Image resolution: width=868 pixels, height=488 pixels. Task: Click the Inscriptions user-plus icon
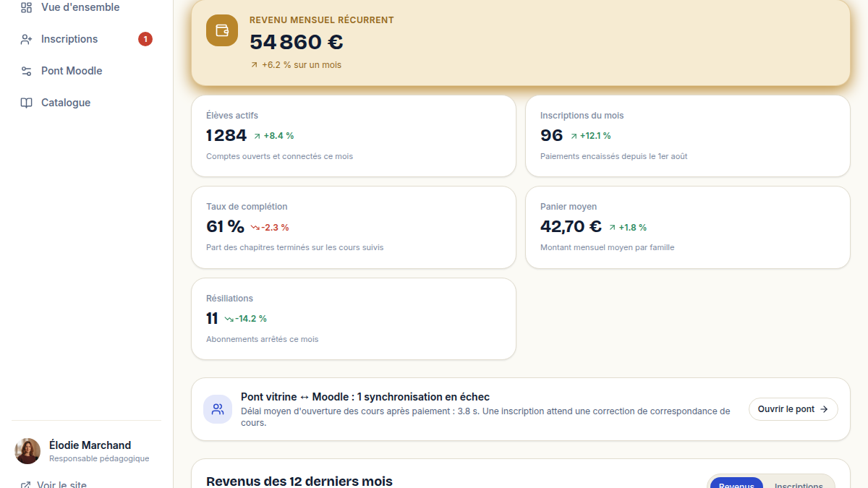pos(26,39)
